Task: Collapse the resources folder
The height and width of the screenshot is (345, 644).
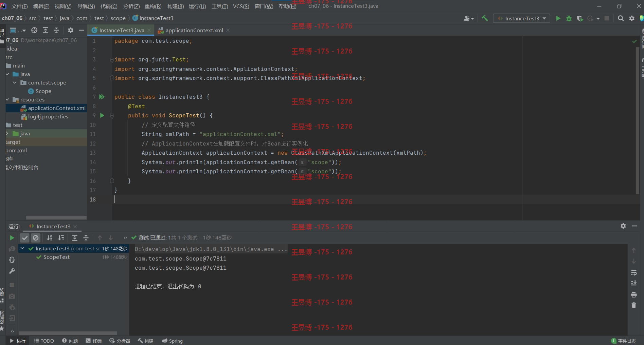Action: (x=7, y=99)
